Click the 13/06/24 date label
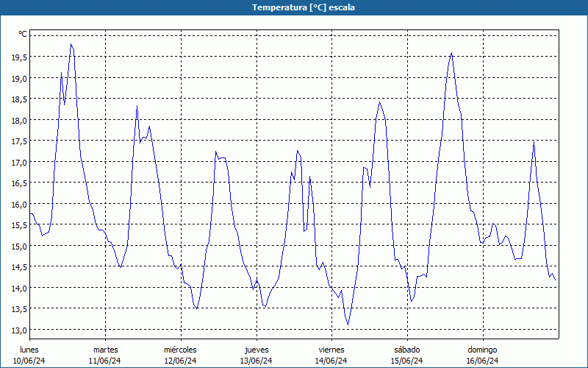Viewport: 588px width, 368px height. click(256, 361)
